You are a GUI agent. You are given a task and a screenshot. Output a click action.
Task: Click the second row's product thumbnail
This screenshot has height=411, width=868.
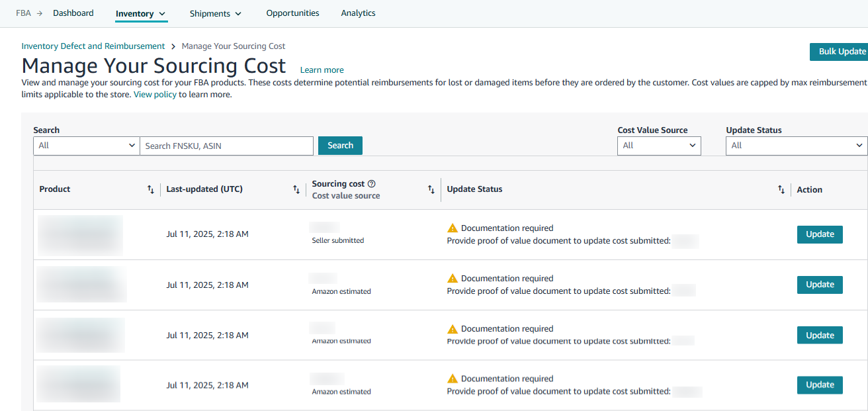pos(81,285)
